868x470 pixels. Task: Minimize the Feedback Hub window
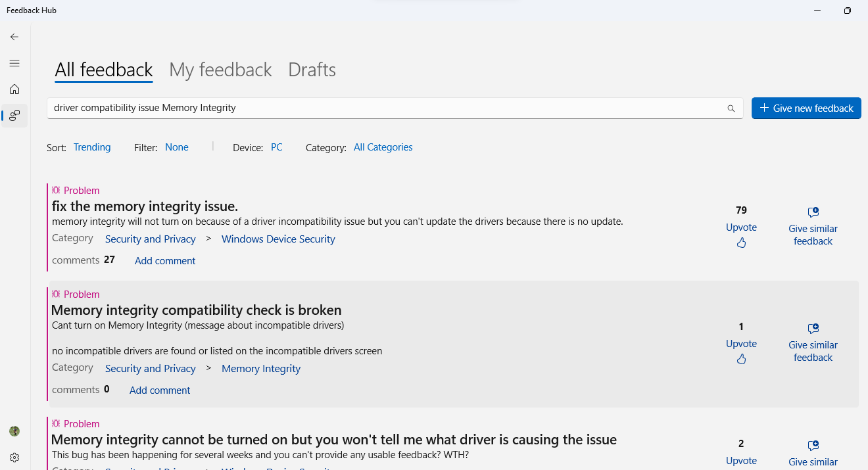(817, 11)
